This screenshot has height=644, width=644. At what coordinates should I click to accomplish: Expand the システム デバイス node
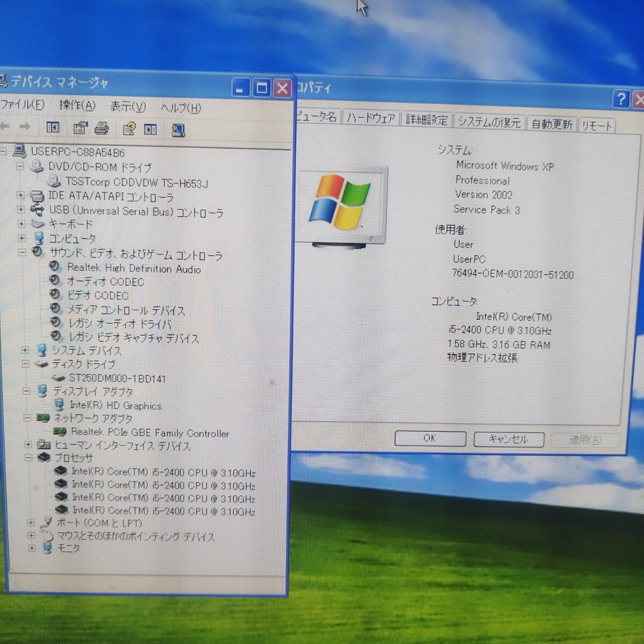(x=25, y=350)
